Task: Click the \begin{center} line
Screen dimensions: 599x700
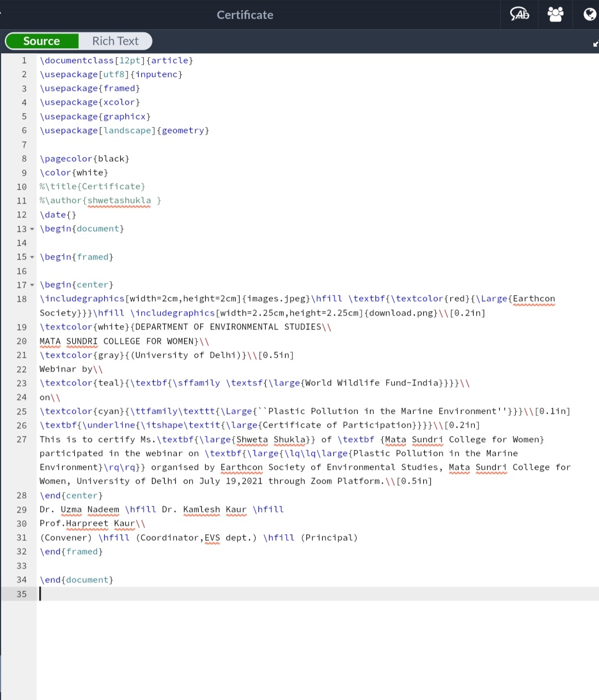Action: pyautogui.click(x=77, y=285)
